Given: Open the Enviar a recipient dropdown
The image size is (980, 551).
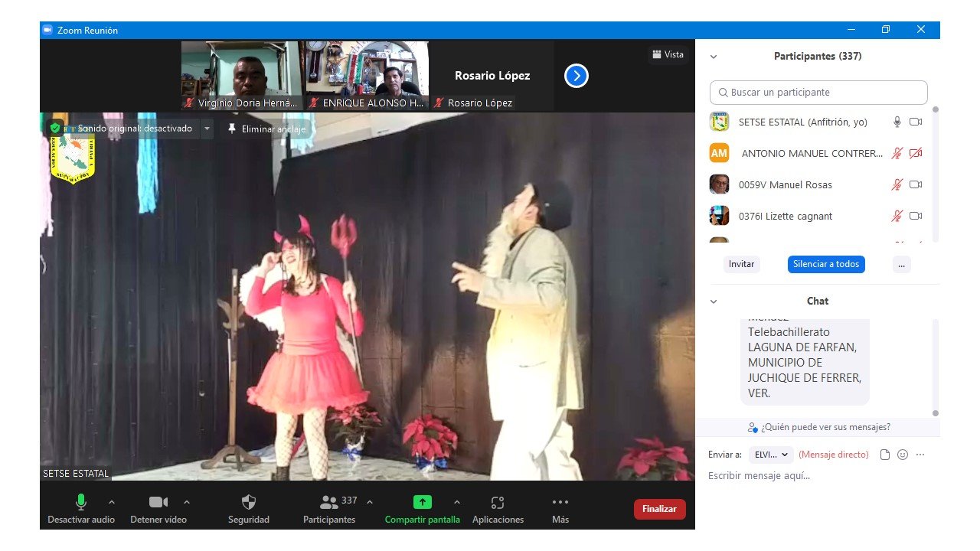Looking at the screenshot, I should [x=771, y=455].
